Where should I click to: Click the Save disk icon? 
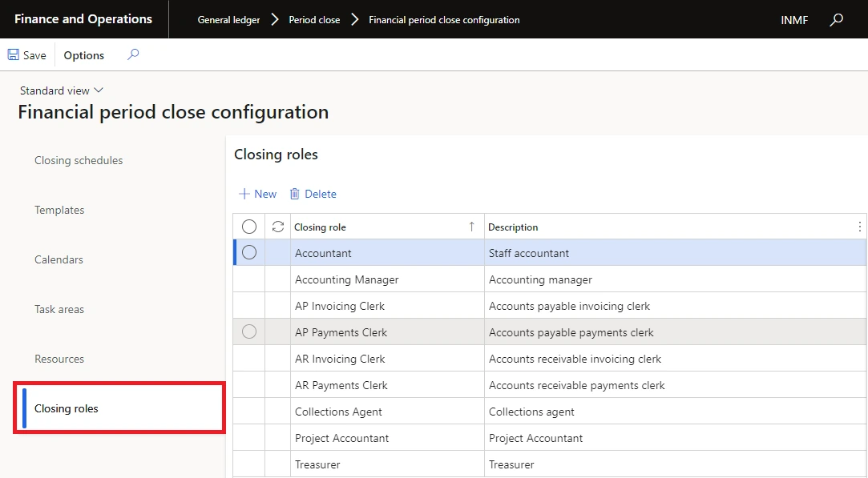(x=14, y=54)
